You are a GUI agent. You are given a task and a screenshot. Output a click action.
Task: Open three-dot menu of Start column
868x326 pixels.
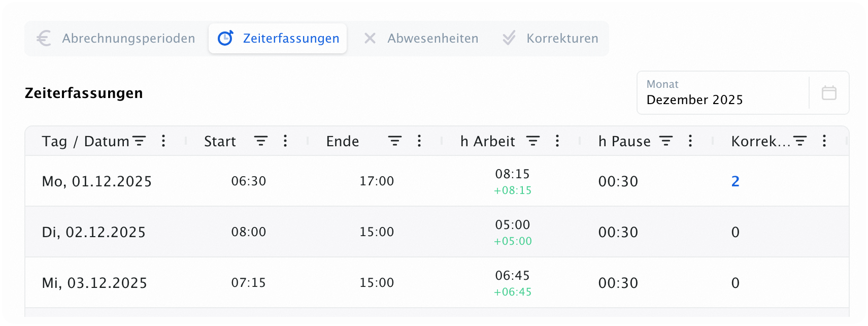[285, 141]
